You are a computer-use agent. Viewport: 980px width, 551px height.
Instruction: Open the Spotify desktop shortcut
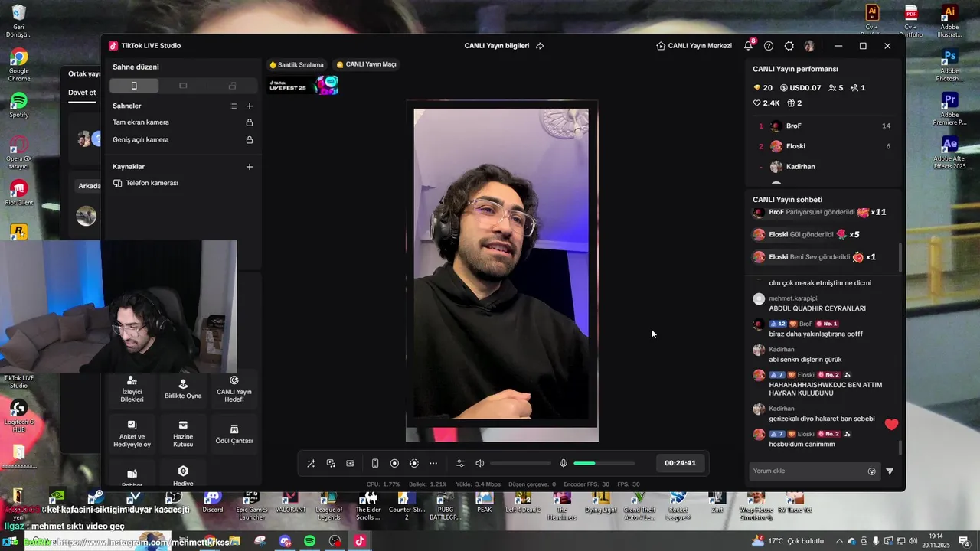coord(19,105)
